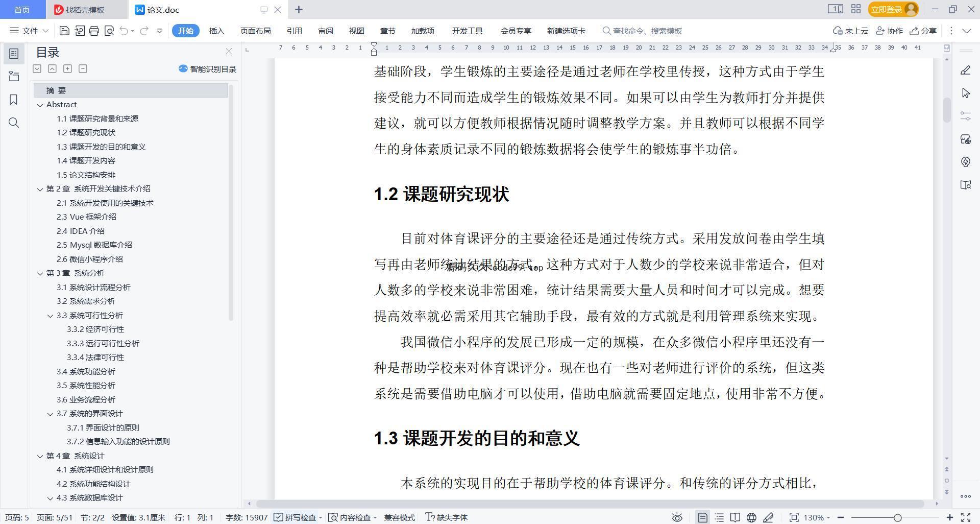
Task: Click the expand ribbon chevron at top right
Action: 967,31
